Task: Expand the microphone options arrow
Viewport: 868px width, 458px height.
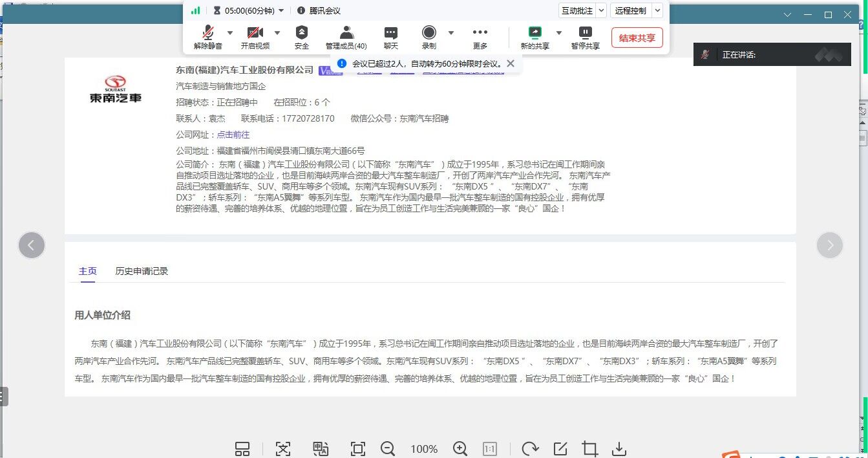Action: point(229,32)
